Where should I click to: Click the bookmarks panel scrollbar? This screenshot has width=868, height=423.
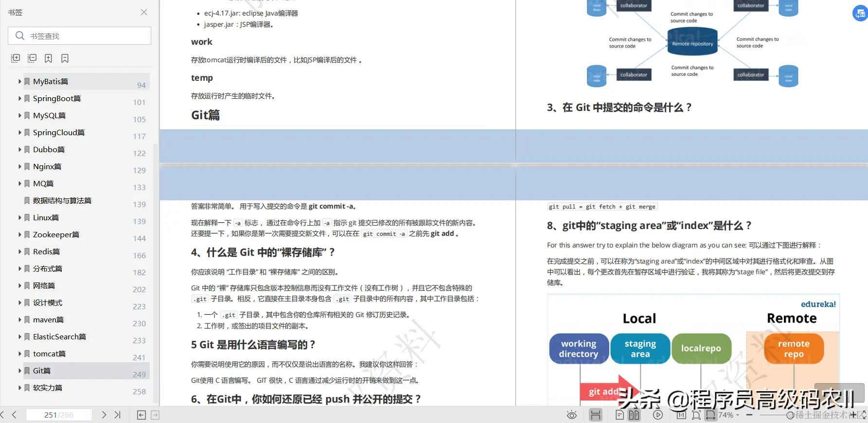tap(156, 272)
